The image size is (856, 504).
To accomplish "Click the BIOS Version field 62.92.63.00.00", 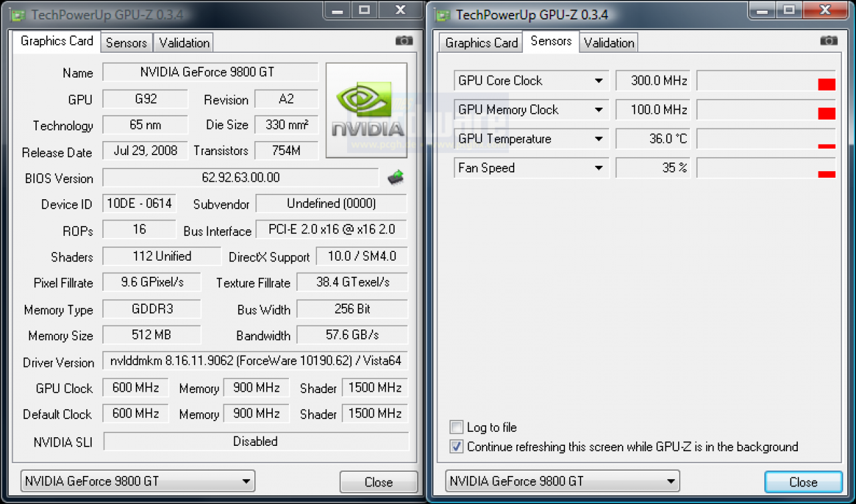I will [x=241, y=178].
